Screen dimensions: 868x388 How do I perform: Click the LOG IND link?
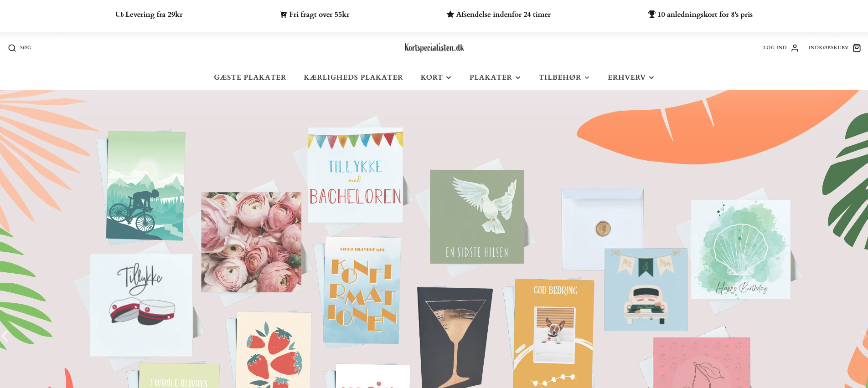775,48
